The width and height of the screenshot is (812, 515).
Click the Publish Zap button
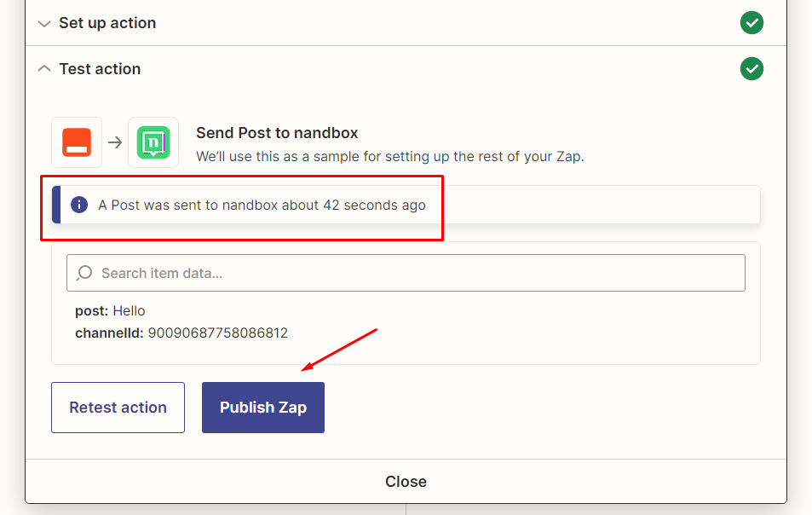coord(263,408)
